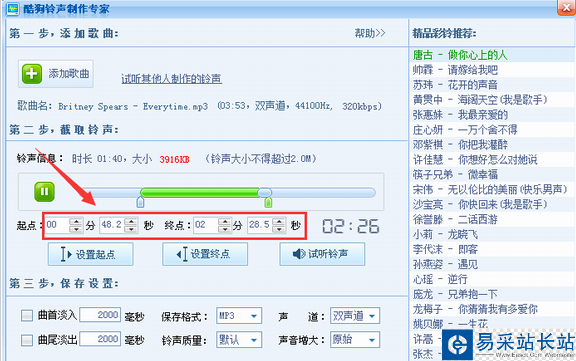Select 帅霖 - 请嫁给我吧 in the list
The height and width of the screenshot is (361, 576).
492,70
